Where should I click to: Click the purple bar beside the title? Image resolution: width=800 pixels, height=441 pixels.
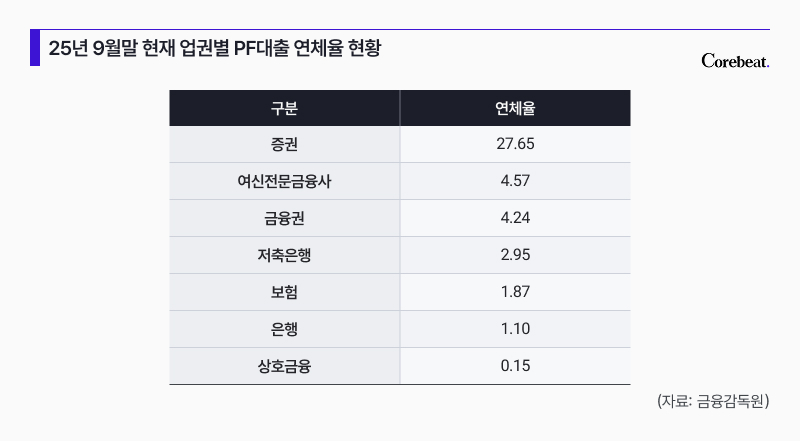(x=35, y=48)
